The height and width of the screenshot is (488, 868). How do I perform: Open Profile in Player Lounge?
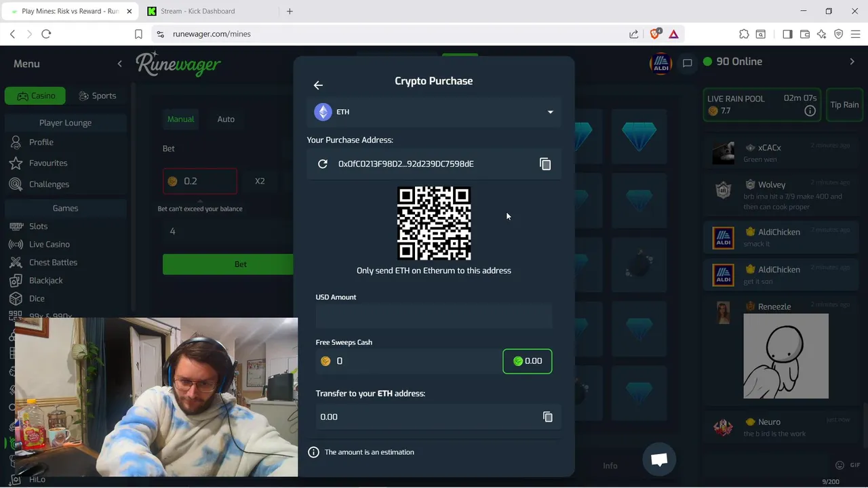point(41,142)
